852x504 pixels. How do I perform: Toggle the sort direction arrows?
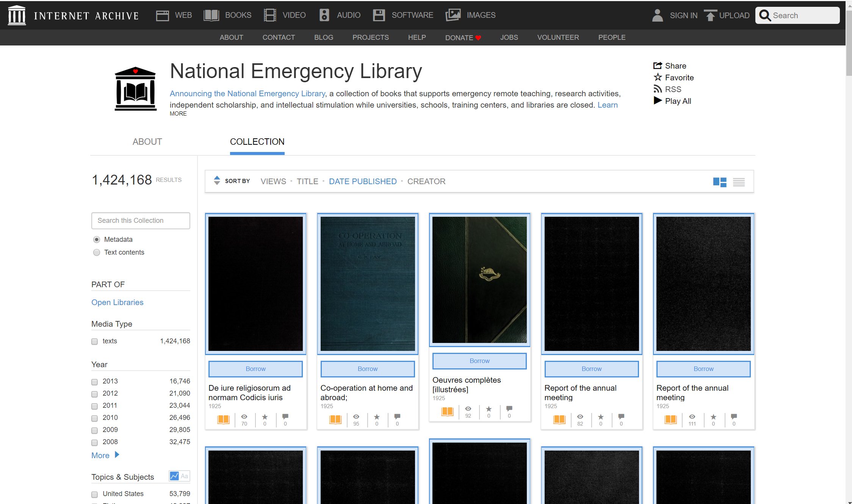217,181
